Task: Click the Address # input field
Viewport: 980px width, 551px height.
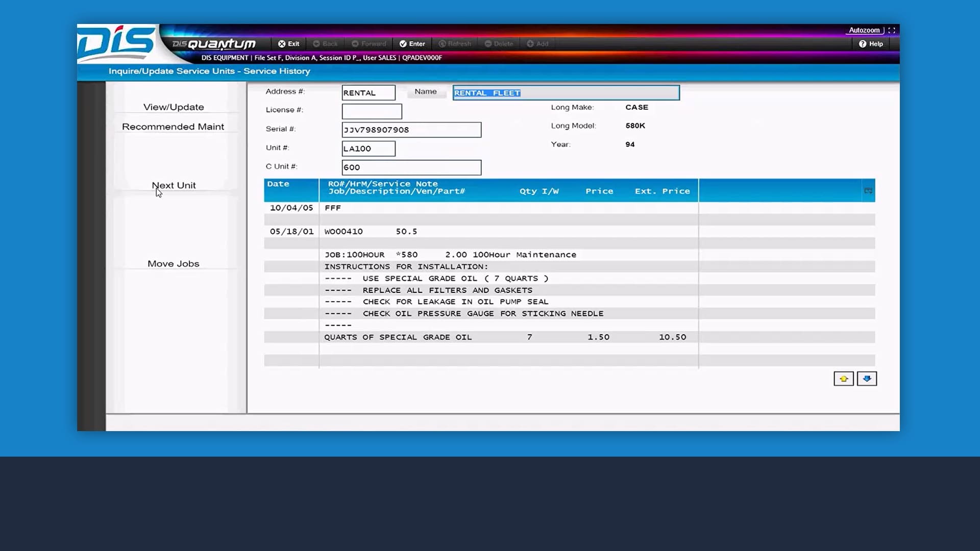Action: pyautogui.click(x=369, y=93)
